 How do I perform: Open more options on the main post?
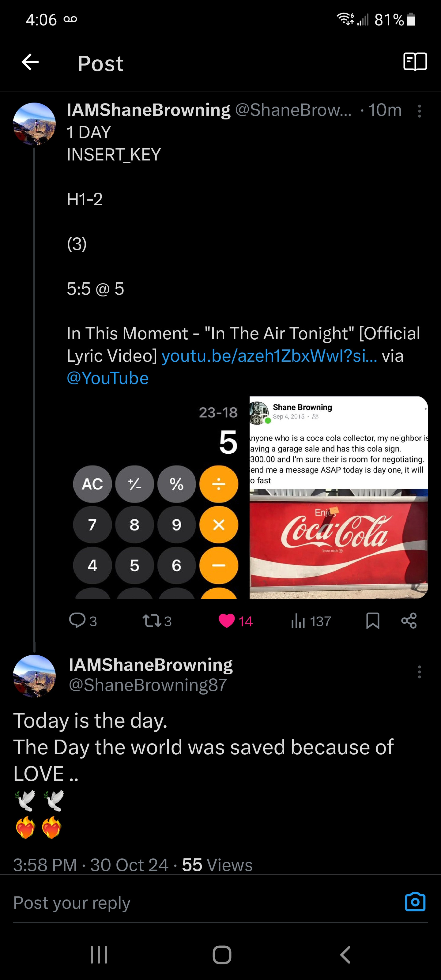point(419,672)
